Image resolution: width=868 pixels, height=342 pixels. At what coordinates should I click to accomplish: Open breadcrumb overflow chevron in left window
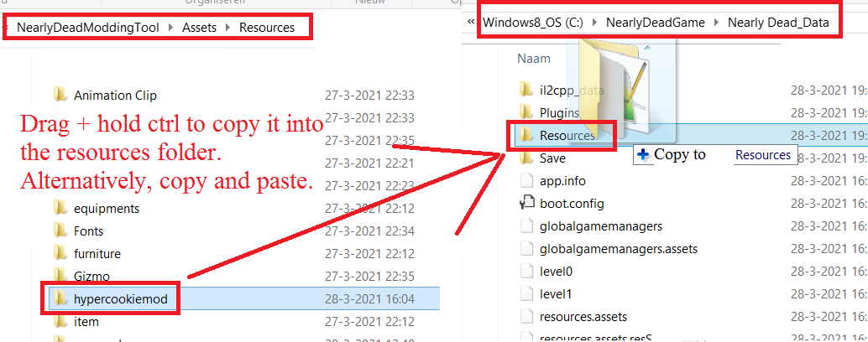pos(4,27)
